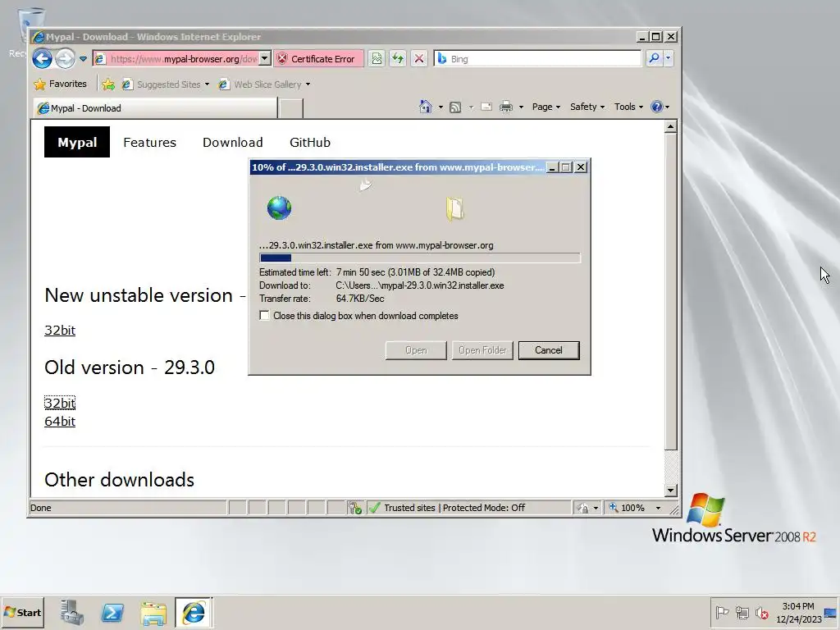Image resolution: width=840 pixels, height=630 pixels.
Task: Click the disabled Open button
Action: (x=416, y=350)
